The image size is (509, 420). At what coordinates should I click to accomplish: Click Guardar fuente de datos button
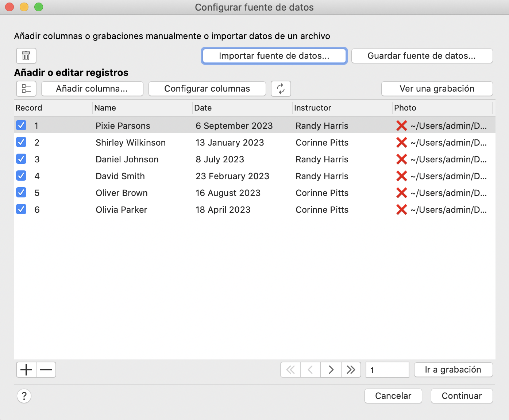pyautogui.click(x=422, y=56)
